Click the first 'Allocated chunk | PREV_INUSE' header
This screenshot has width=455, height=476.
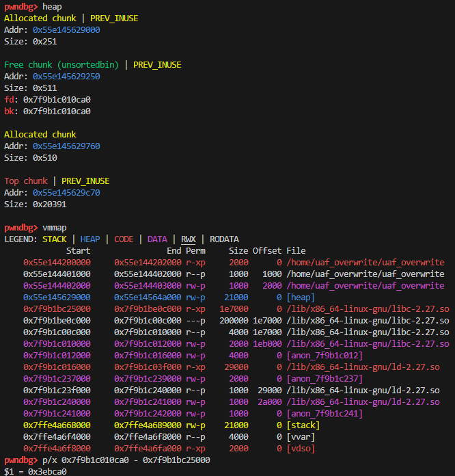(71, 18)
